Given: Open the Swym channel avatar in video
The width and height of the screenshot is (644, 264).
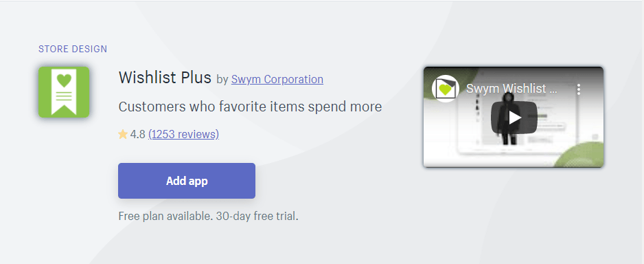Looking at the screenshot, I should point(445,89).
